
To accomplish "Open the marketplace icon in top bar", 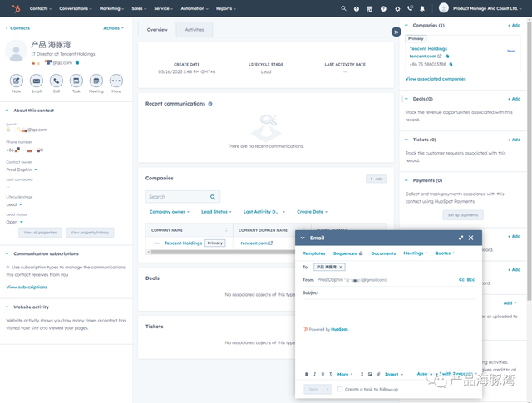I will coord(369,9).
